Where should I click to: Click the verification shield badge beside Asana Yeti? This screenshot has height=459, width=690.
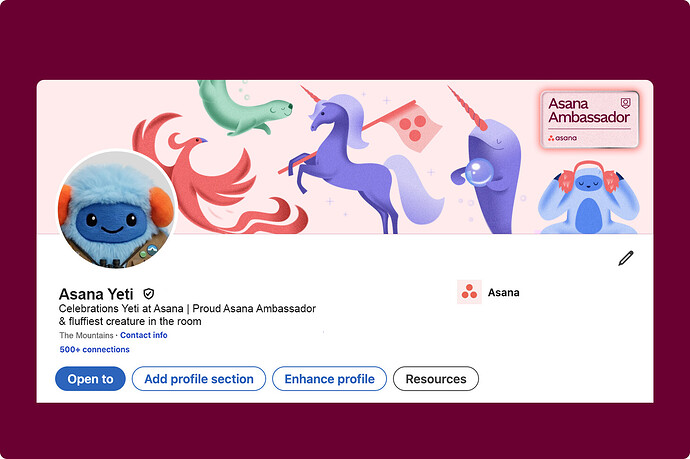click(x=149, y=294)
